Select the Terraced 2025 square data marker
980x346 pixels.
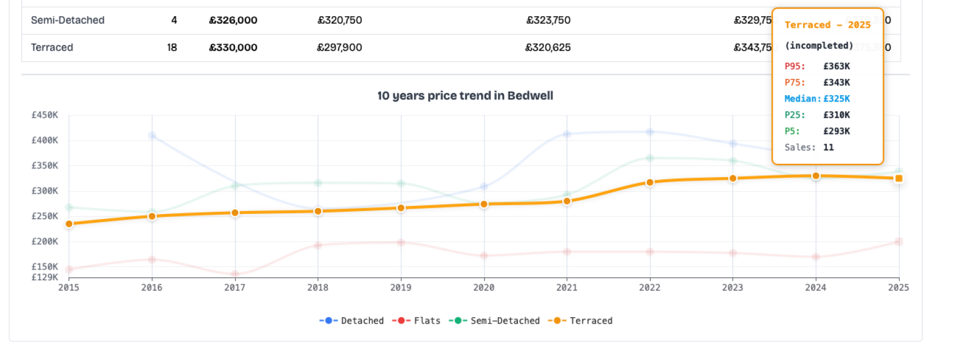pyautogui.click(x=898, y=179)
